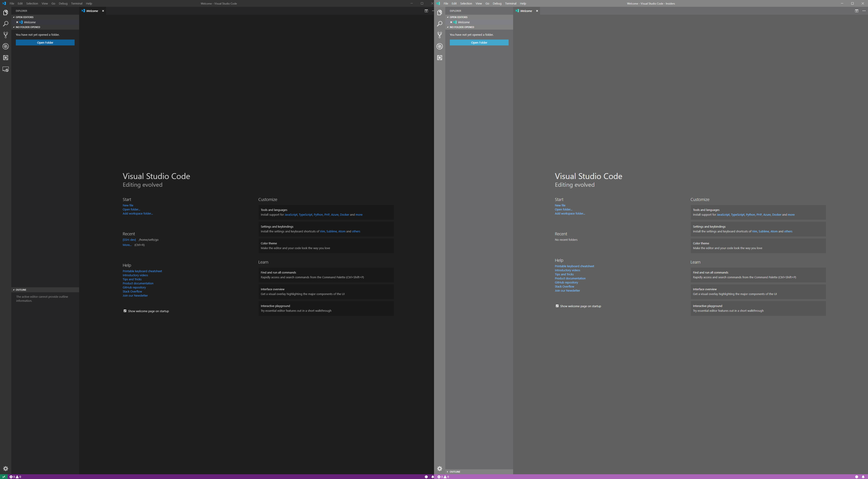Click New file link in left Welcome page
This screenshot has height=479, width=868.
coord(128,205)
